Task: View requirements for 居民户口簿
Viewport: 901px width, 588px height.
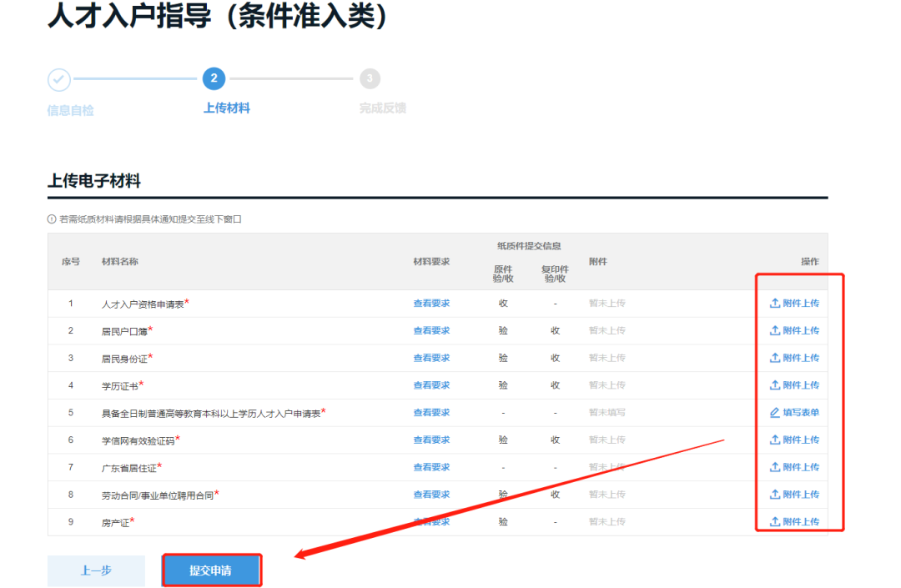Action: coord(431,331)
